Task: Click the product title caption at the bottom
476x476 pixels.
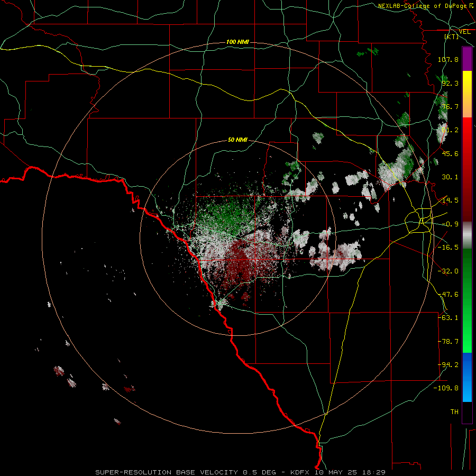Action: [x=241, y=472]
